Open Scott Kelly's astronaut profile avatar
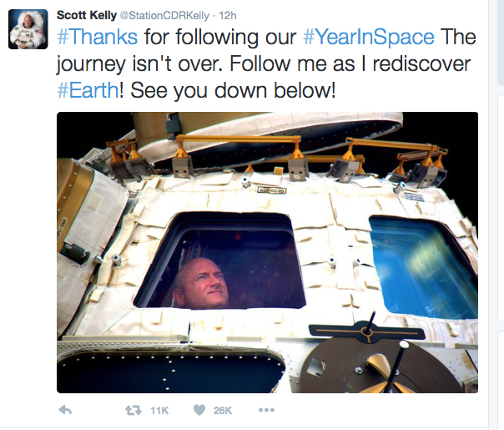The height and width of the screenshot is (430, 504). pyautogui.click(x=28, y=29)
